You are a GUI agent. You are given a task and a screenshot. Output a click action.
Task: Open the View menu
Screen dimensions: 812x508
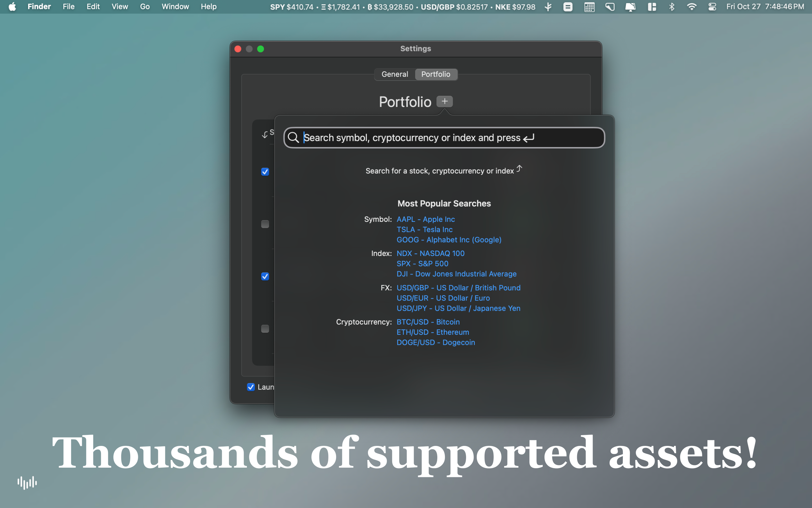coord(120,7)
